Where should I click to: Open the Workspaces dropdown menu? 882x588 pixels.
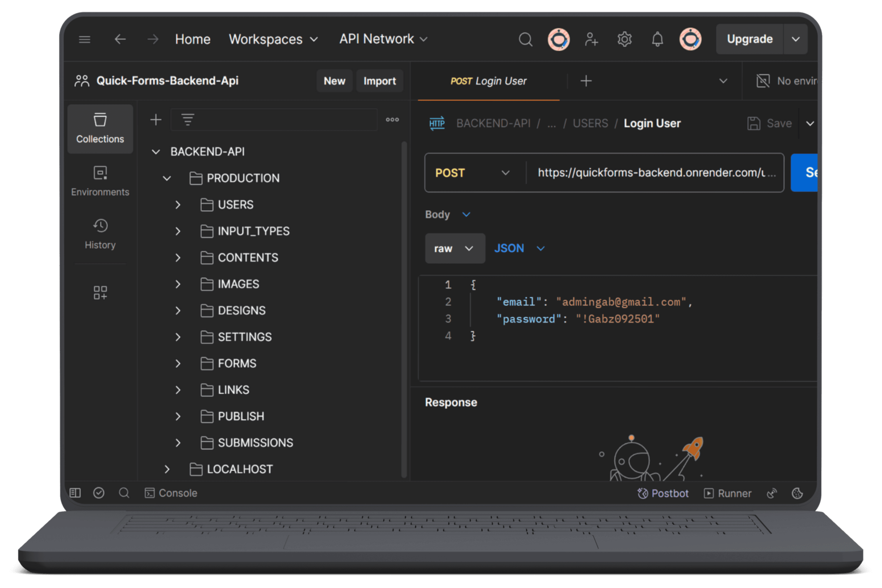tap(273, 39)
